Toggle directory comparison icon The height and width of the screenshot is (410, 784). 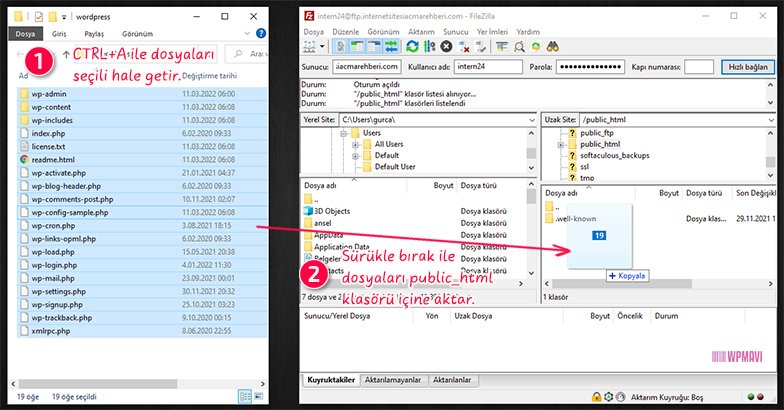click(x=519, y=46)
